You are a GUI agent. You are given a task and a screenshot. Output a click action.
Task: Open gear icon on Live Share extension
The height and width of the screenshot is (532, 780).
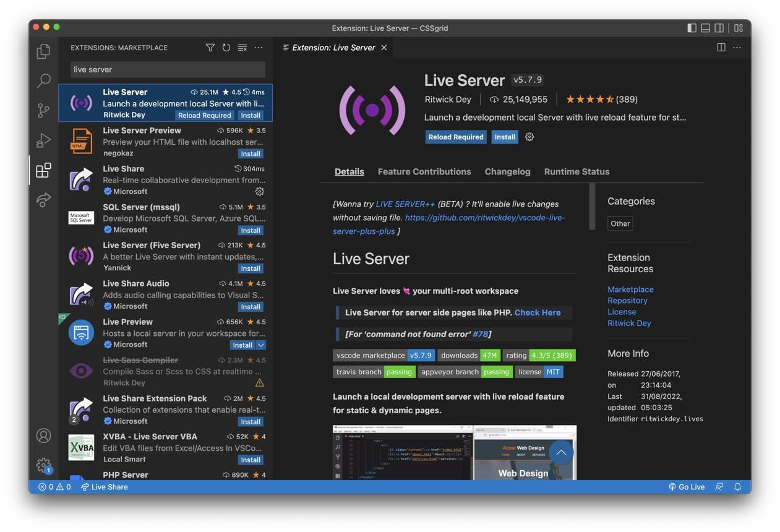260,191
